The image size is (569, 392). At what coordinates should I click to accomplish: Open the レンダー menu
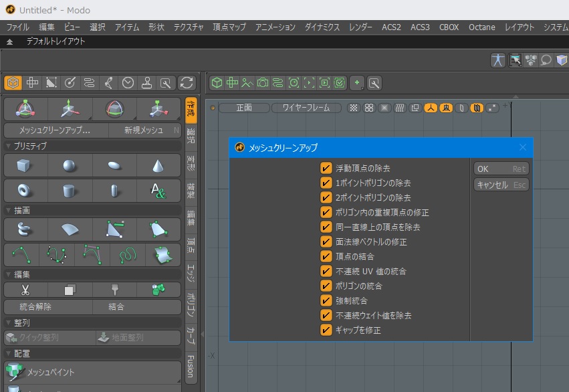(x=360, y=27)
